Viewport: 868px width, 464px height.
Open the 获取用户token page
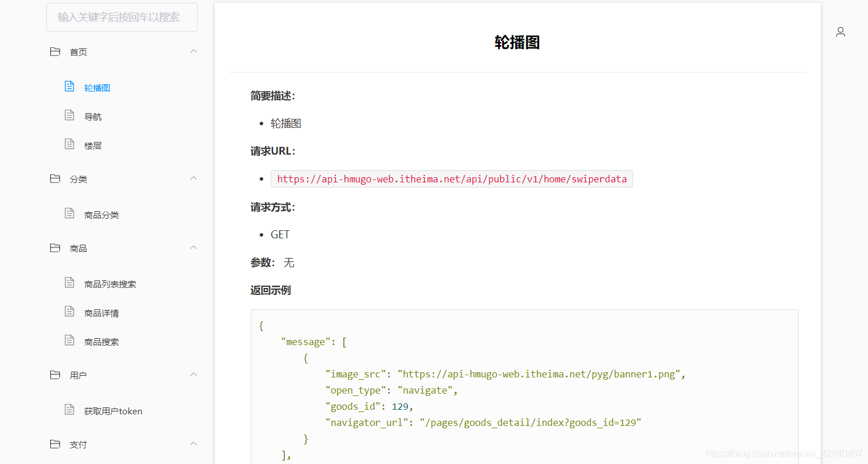(x=113, y=411)
